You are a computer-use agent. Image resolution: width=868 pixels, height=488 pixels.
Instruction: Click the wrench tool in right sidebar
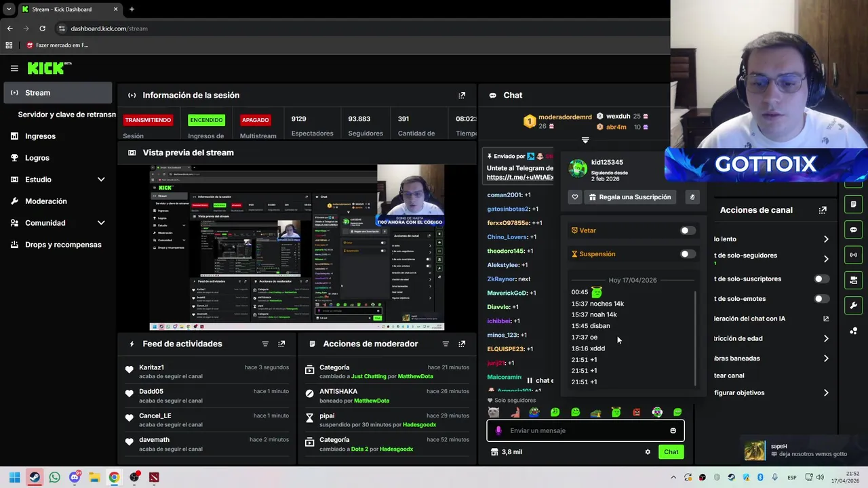pyautogui.click(x=853, y=305)
